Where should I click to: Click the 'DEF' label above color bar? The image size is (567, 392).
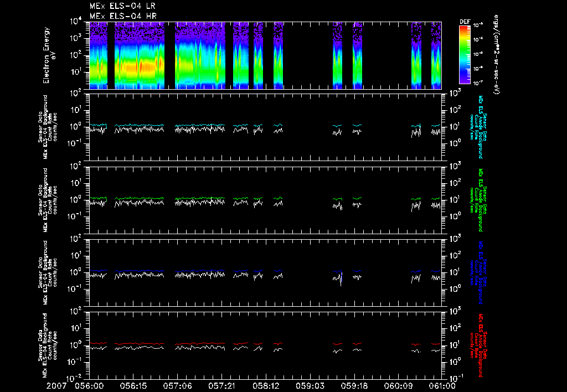click(465, 22)
